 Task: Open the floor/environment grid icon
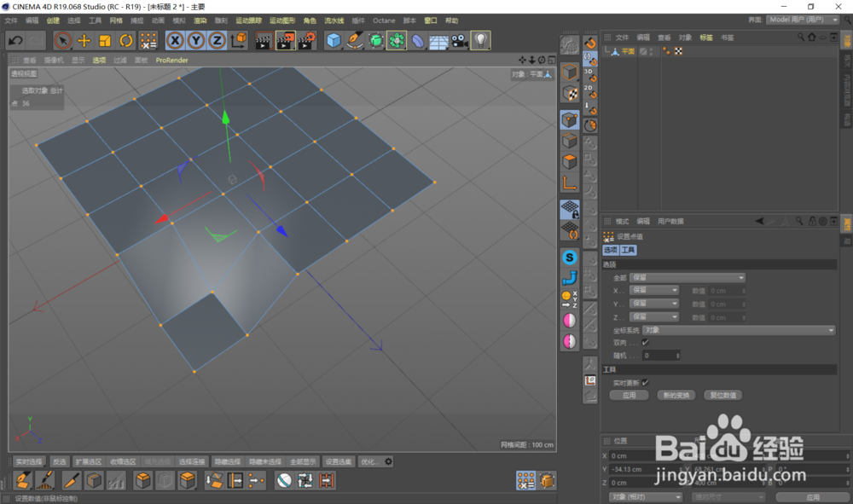(x=438, y=41)
